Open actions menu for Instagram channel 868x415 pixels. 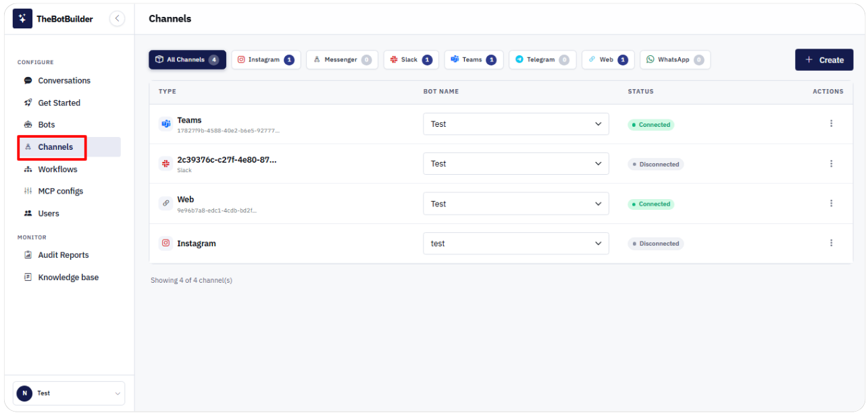point(831,243)
